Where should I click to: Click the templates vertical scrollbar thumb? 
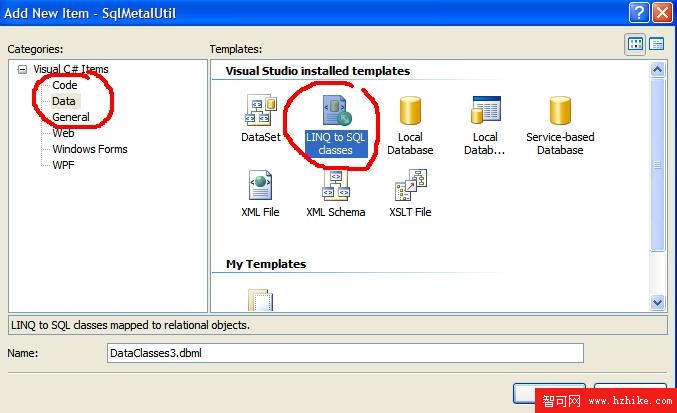(x=657, y=164)
